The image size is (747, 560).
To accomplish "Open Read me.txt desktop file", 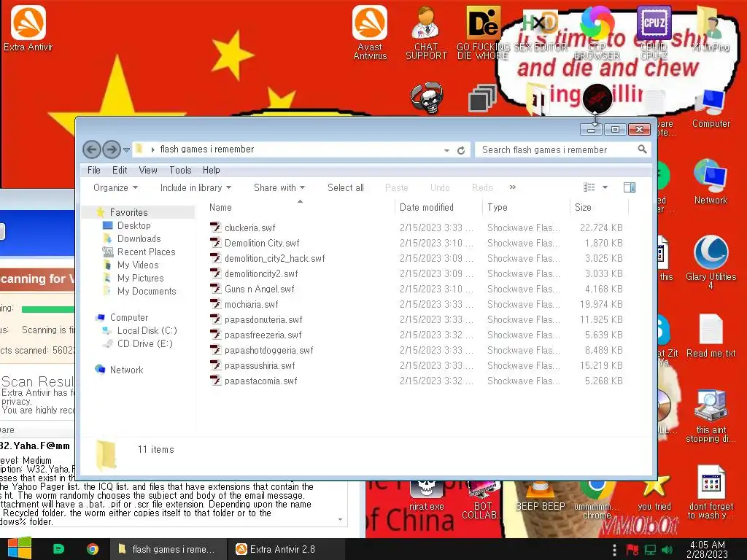I will pyautogui.click(x=711, y=335).
